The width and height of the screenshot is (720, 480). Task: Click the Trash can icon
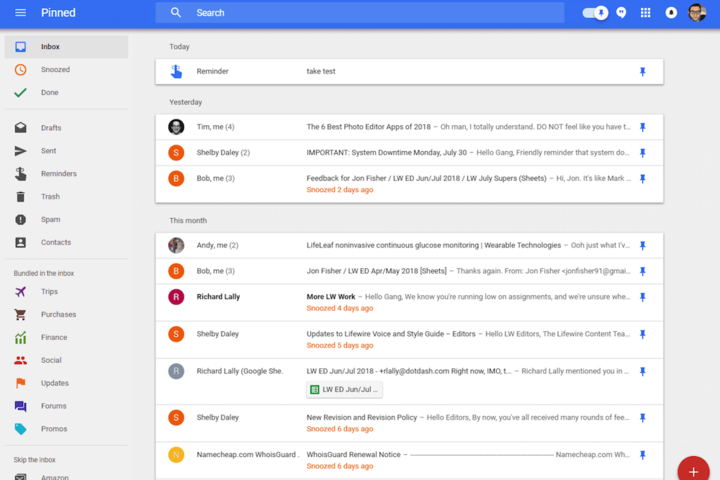coord(20,197)
